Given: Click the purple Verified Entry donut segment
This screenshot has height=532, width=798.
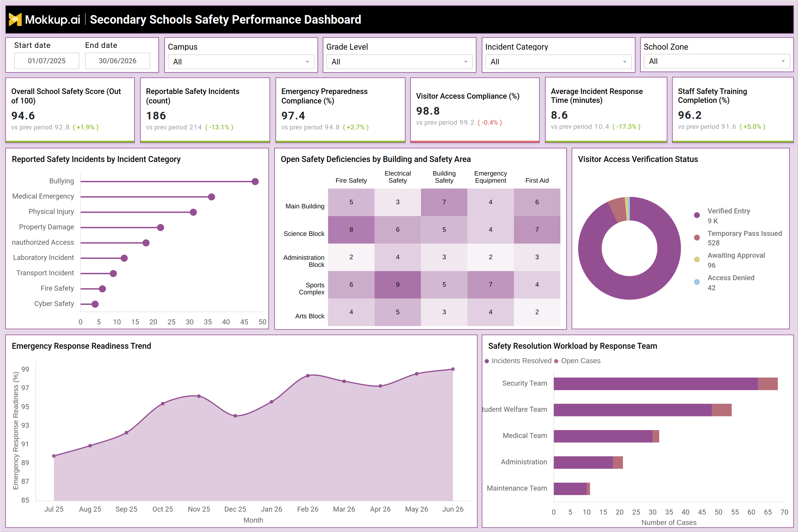Looking at the screenshot, I should pos(629,288).
